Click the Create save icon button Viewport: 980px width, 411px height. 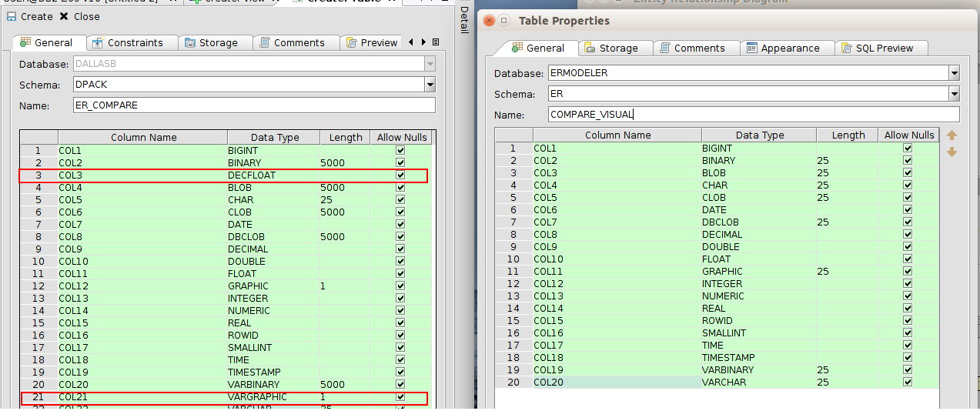point(12,16)
